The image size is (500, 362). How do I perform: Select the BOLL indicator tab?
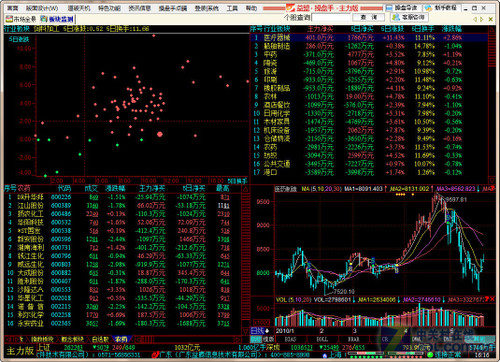321,339
